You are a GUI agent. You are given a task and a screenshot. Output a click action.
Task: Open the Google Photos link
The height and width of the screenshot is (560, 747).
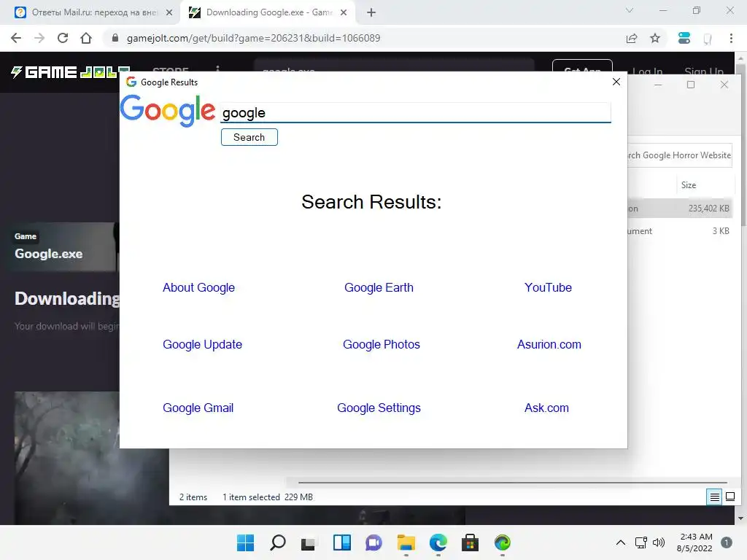click(381, 344)
